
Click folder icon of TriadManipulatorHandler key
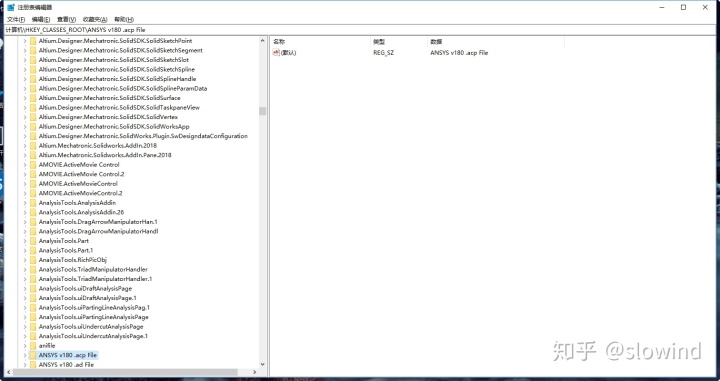pyautogui.click(x=33, y=269)
